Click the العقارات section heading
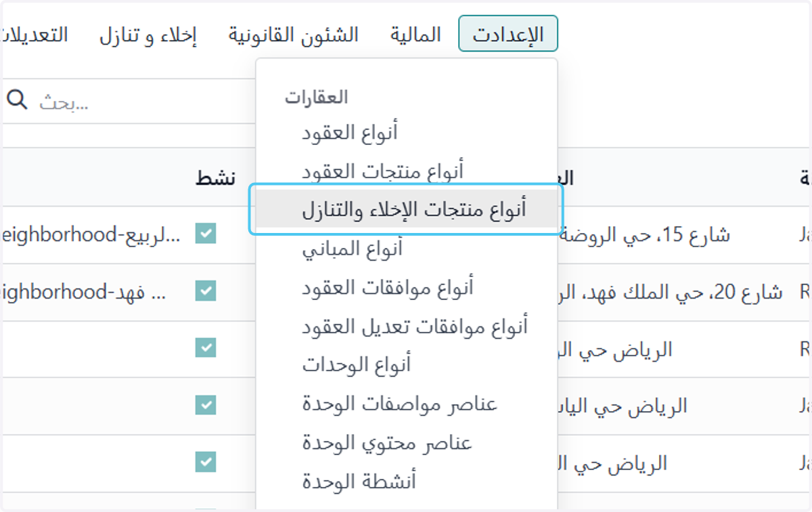 pos(316,97)
